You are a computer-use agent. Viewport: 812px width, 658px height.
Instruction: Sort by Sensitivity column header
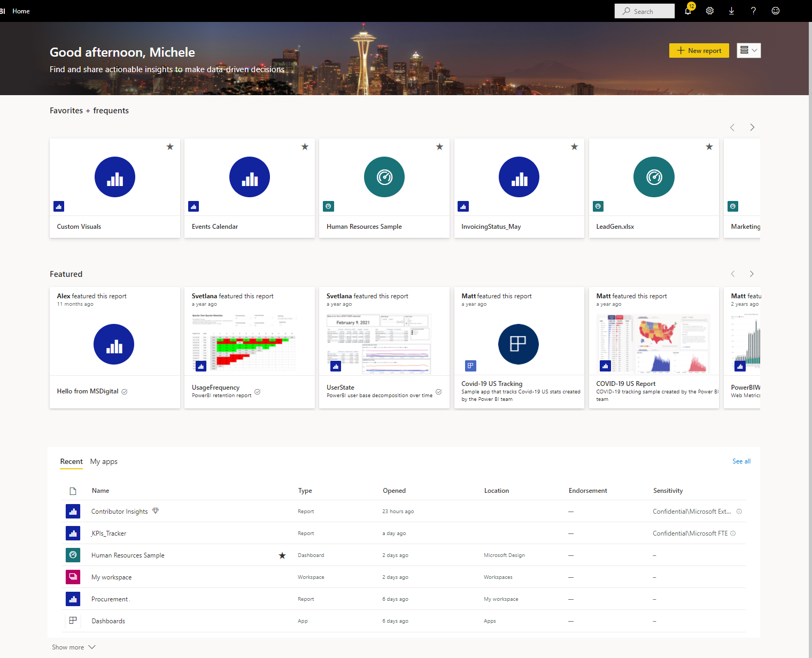point(668,491)
